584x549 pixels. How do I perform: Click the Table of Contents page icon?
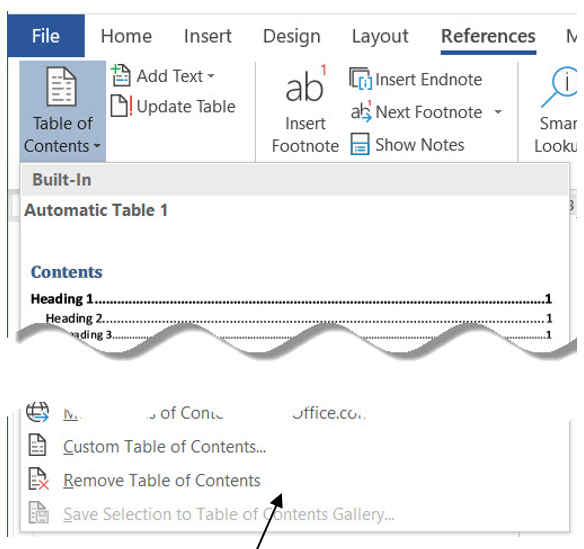[61, 86]
